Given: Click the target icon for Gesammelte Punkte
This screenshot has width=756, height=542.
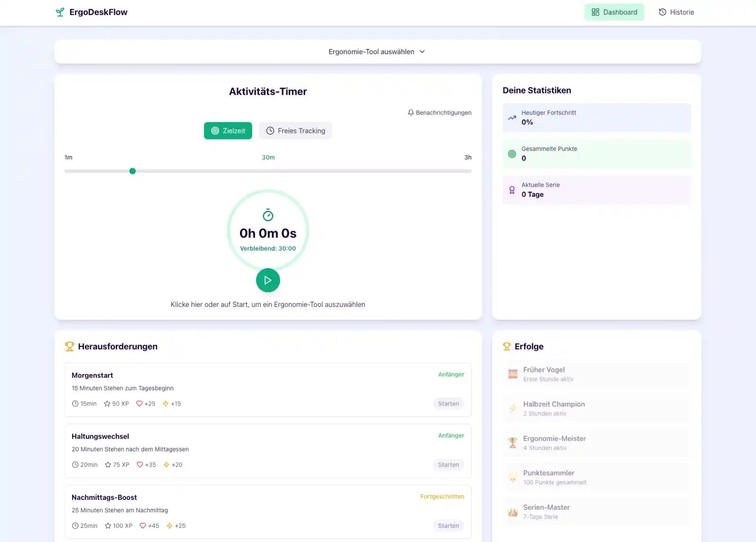Looking at the screenshot, I should point(512,154).
